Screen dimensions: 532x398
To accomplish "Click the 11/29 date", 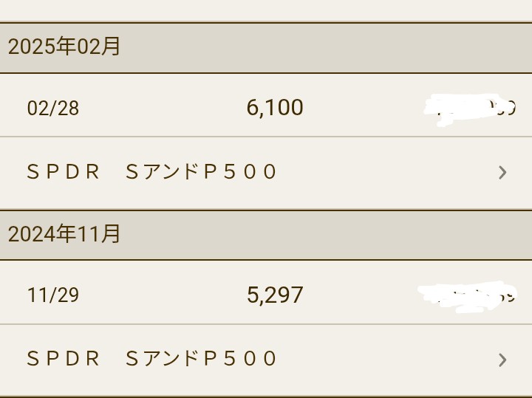I will 52,295.
